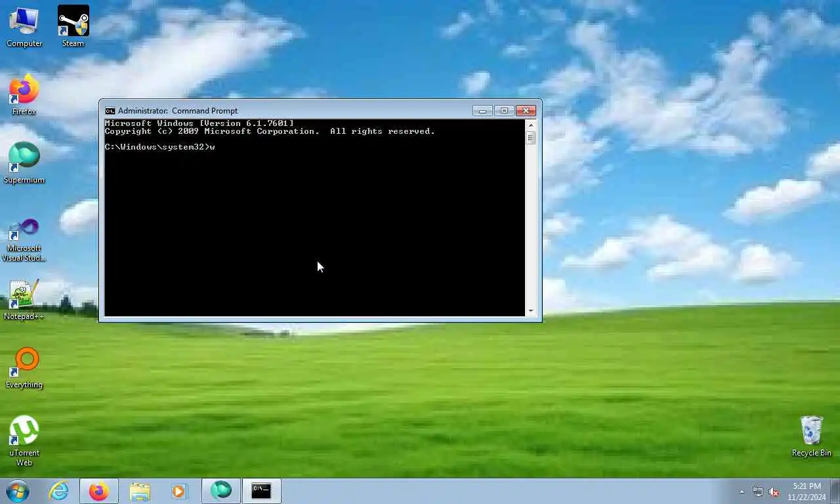Open Internet Explorer from the taskbar
The width and height of the screenshot is (840, 504).
(59, 491)
